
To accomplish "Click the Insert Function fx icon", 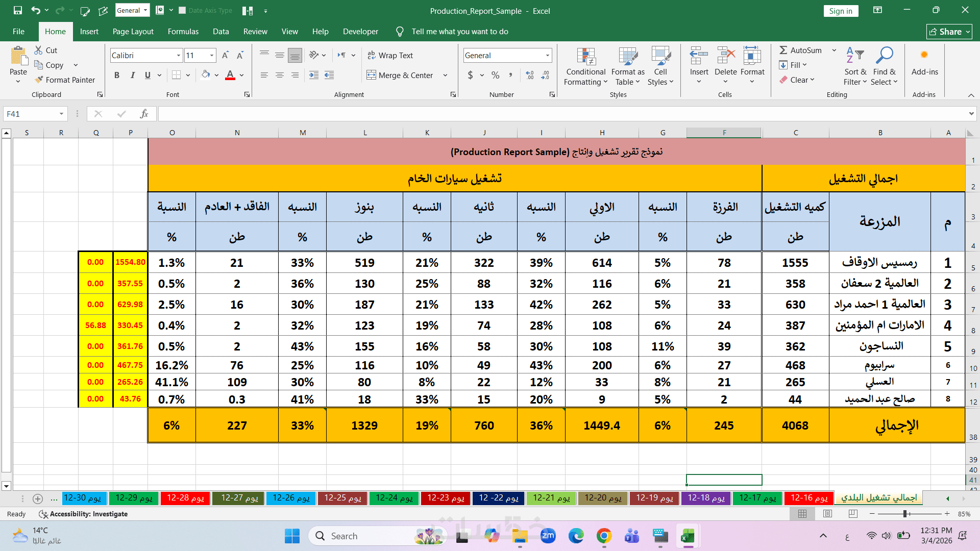I will pyautogui.click(x=144, y=114).
